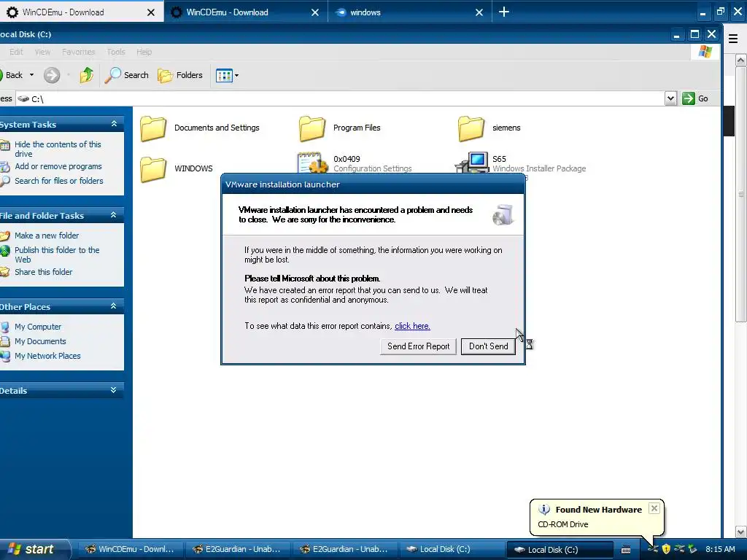
Task: Click the Windows flag logo in menu bar
Action: (x=705, y=52)
